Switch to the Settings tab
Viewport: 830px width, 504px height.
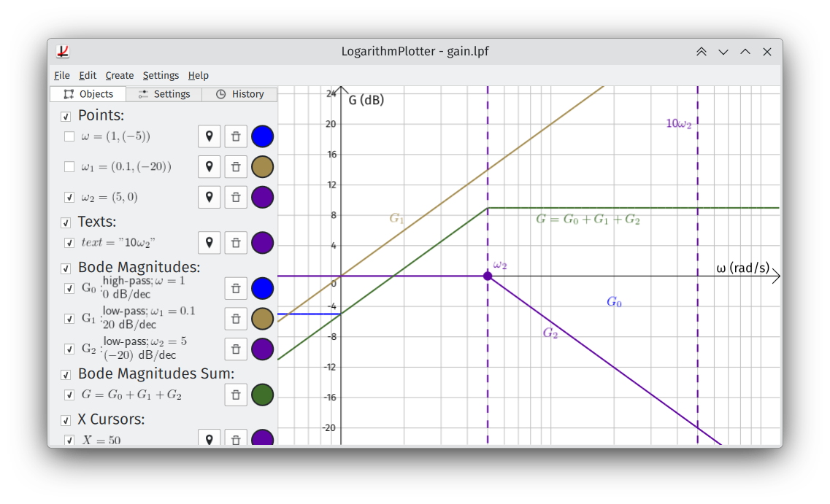click(163, 93)
